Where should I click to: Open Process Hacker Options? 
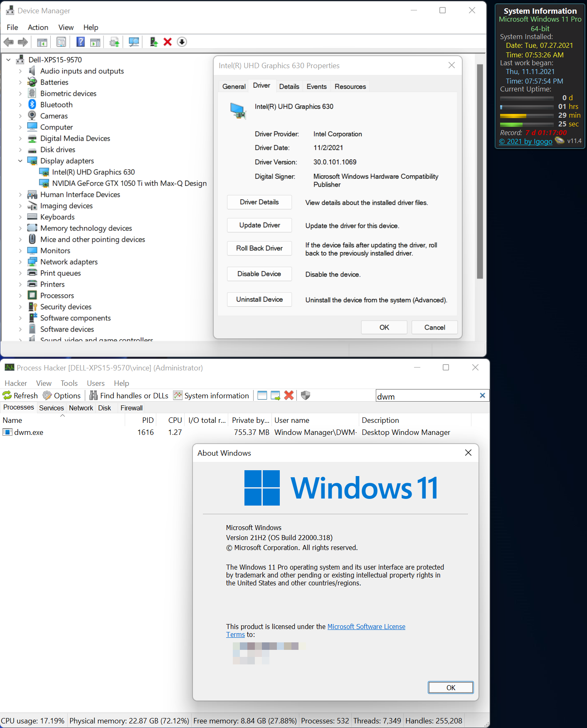click(x=62, y=395)
